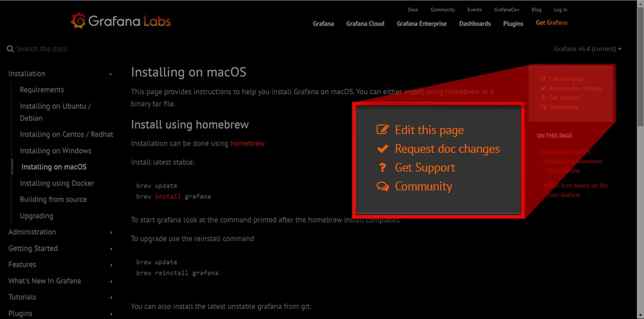The width and height of the screenshot is (644, 319).
Task: Focus the Search the docs field
Action: click(x=42, y=49)
